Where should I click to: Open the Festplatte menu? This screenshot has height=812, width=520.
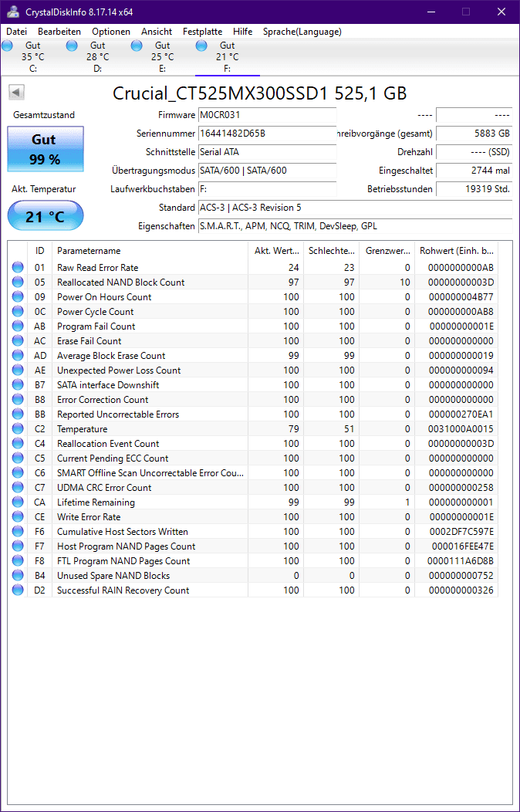[x=203, y=32]
